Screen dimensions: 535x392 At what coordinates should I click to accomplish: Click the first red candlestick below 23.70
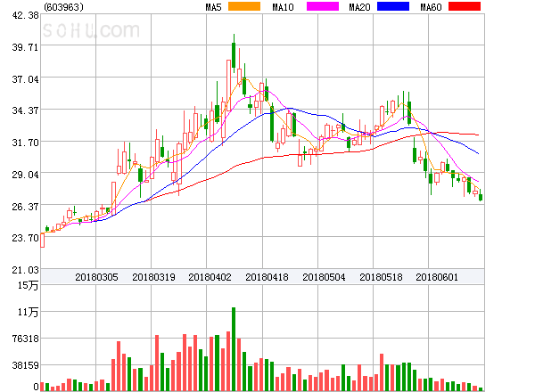(x=42, y=241)
